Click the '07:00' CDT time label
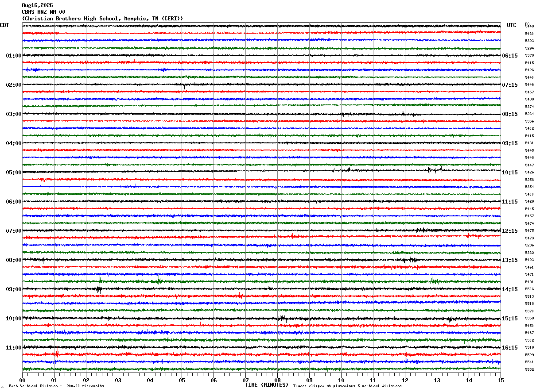The height and width of the screenshot is (392, 536). [14, 231]
